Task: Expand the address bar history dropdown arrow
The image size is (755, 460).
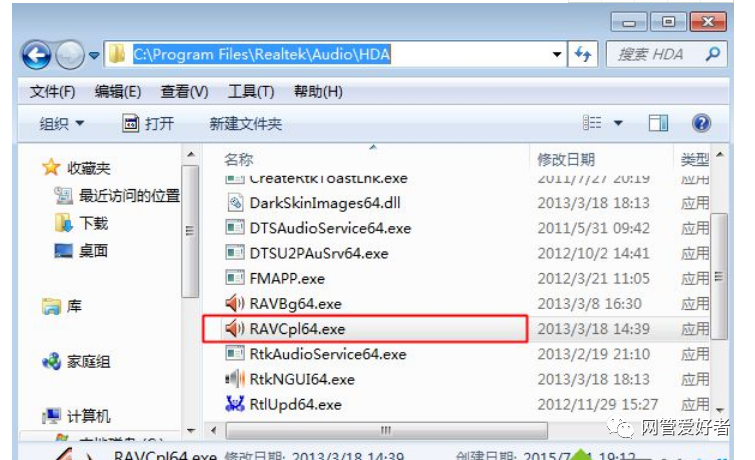Action: point(557,54)
